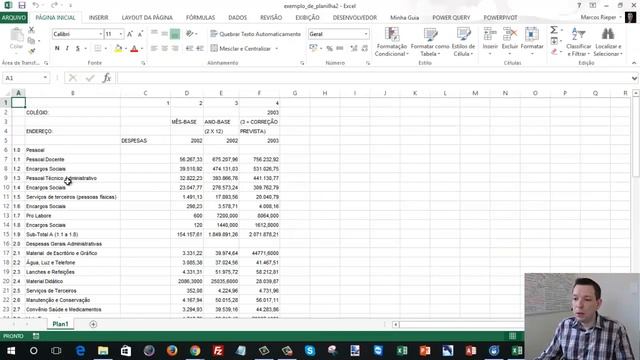Toggle bottom vertical alignment
The width and height of the screenshot is (640, 360).
click(x=175, y=34)
